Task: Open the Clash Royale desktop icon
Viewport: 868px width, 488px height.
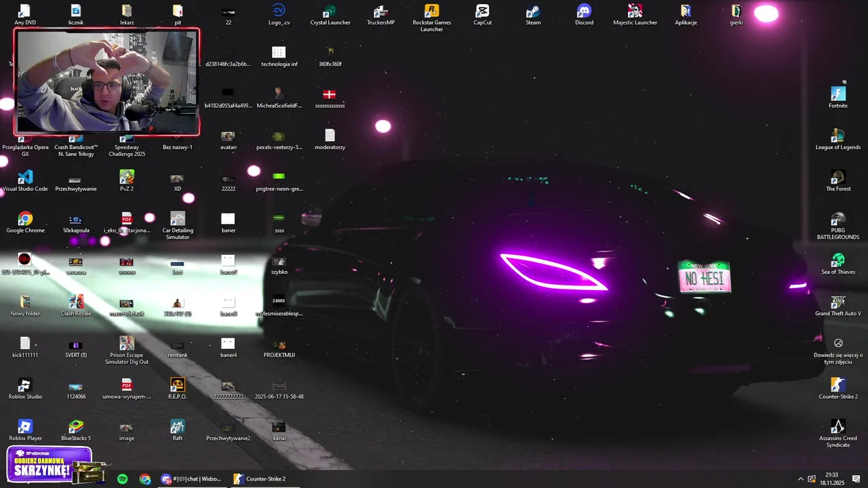Action: 76,306
